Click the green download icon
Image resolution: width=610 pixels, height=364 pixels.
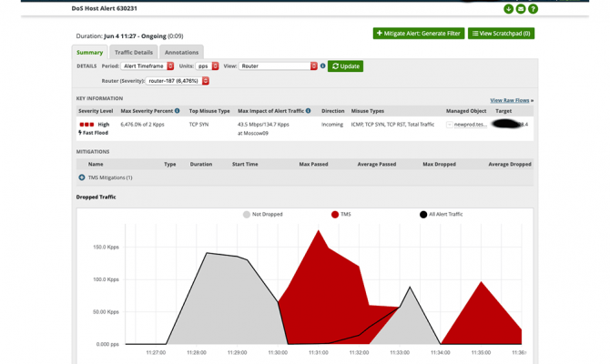tap(508, 9)
